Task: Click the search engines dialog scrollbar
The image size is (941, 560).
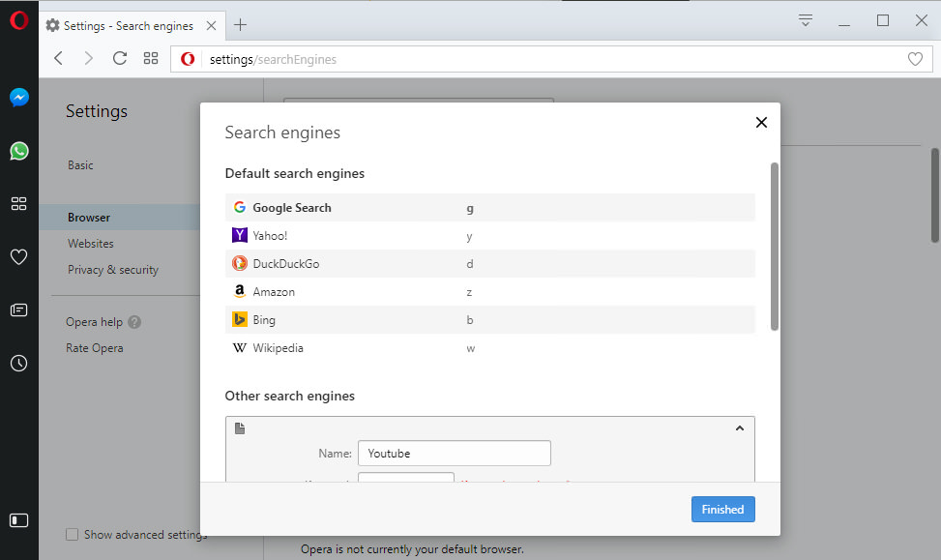Action: pos(774,246)
